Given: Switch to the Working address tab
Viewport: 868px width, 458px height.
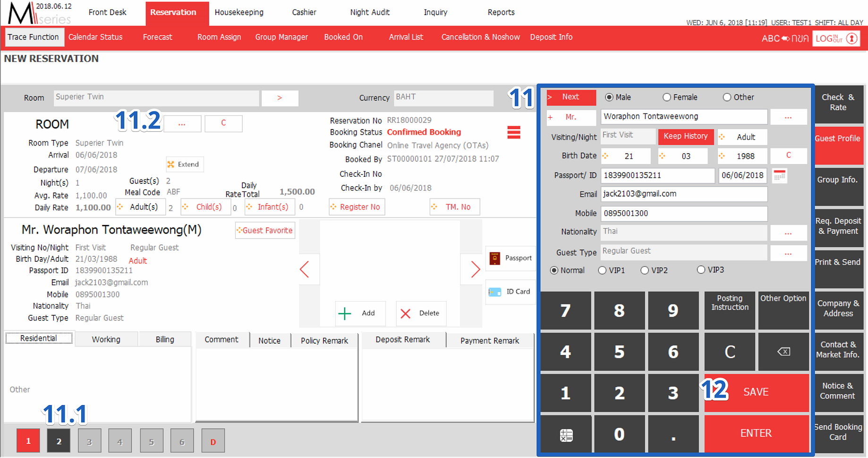Looking at the screenshot, I should click(106, 339).
